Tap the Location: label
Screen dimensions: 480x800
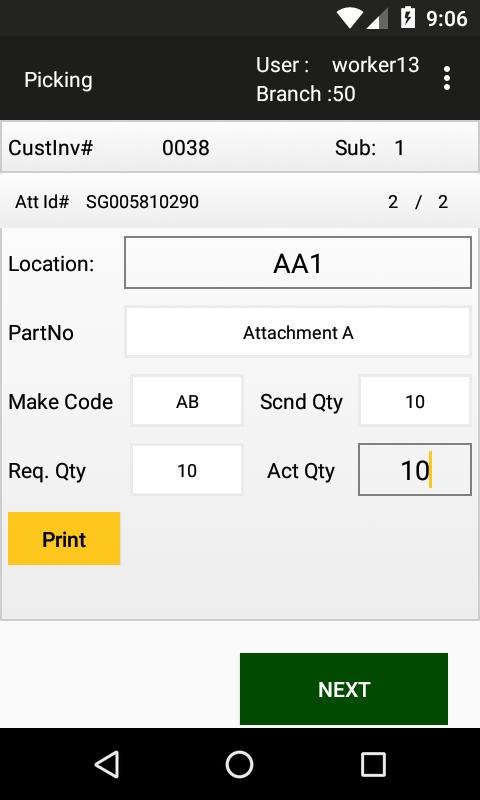coord(52,264)
